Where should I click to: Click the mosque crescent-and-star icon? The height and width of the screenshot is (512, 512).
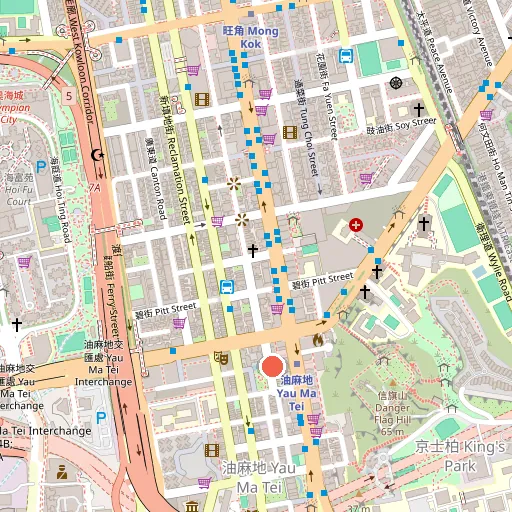98,155
